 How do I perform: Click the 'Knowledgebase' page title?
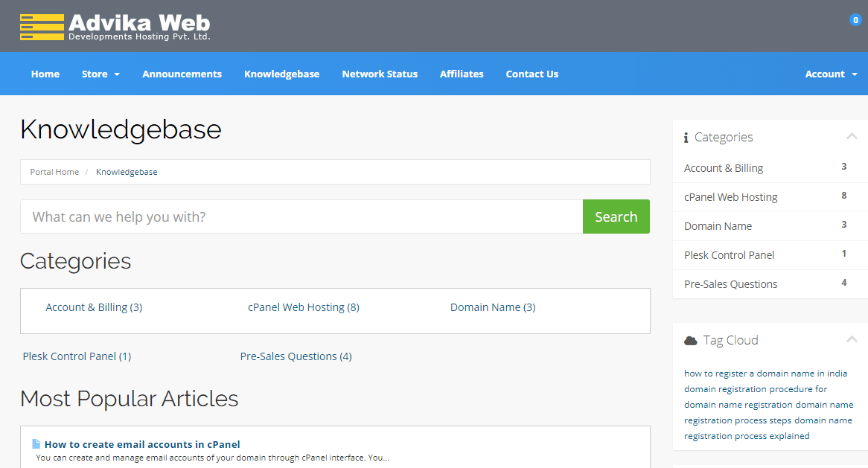click(121, 129)
